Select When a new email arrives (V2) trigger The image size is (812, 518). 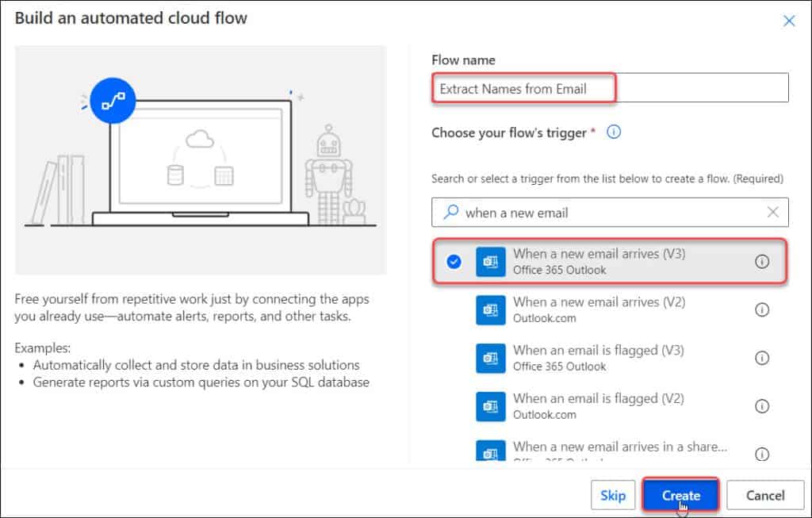(x=610, y=309)
